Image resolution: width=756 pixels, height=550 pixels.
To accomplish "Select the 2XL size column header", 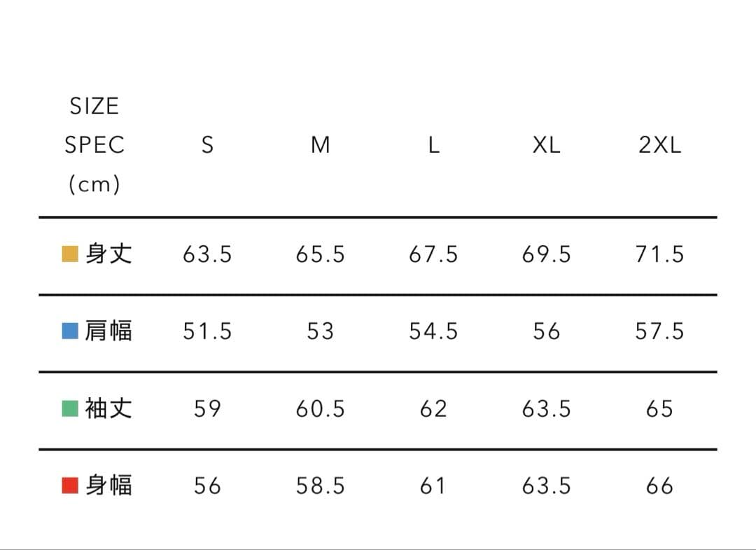I will tap(659, 145).
